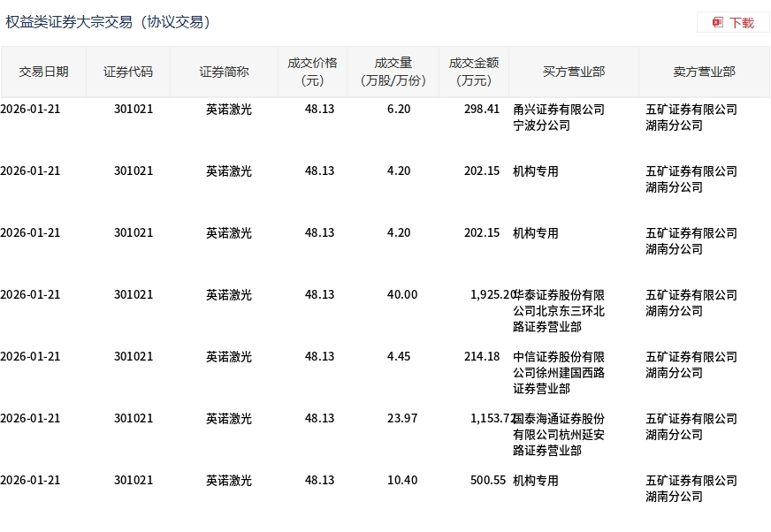The width and height of the screenshot is (771, 532).
Task: Select security code 301021 in the 1,925.20 row
Action: coord(134,294)
